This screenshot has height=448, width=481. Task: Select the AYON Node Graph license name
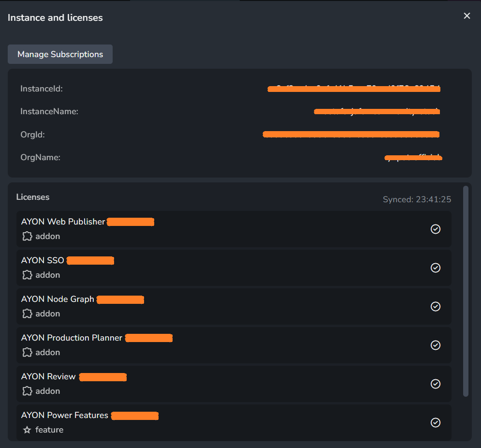(58, 299)
